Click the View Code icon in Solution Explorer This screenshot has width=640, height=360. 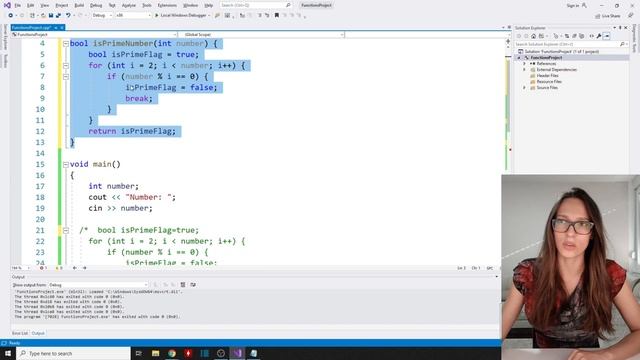(x=591, y=36)
